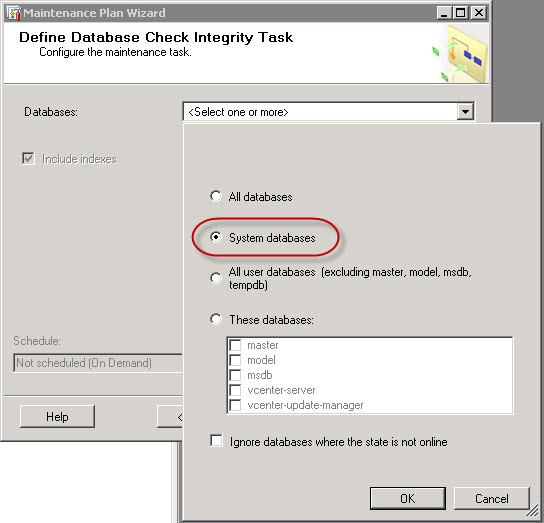Check the msdb database checkbox

click(x=235, y=375)
